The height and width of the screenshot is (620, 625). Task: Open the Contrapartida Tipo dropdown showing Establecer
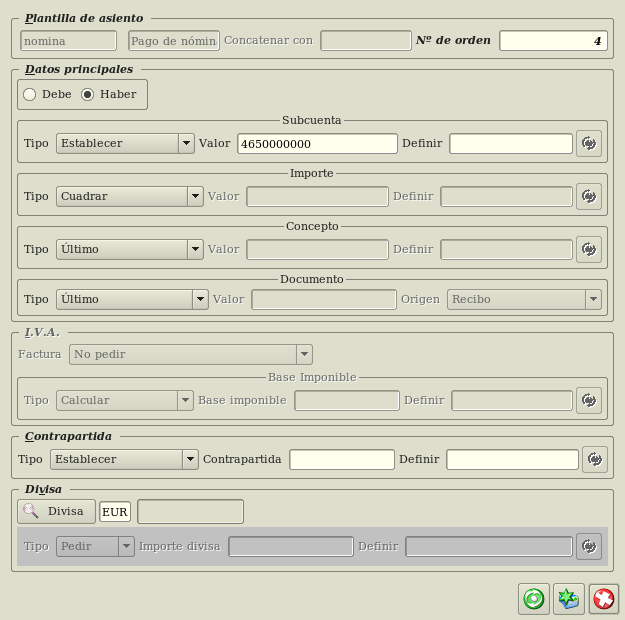tap(124, 459)
